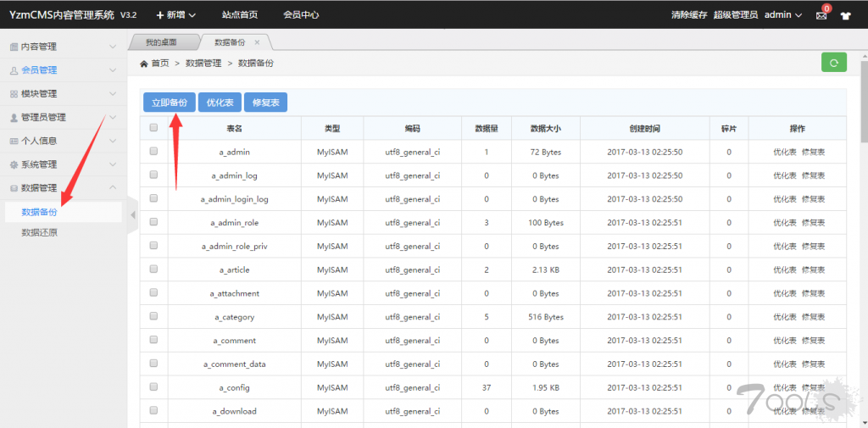The image size is (868, 428).
Task: Check the a_config row checkbox
Action: click(x=154, y=386)
